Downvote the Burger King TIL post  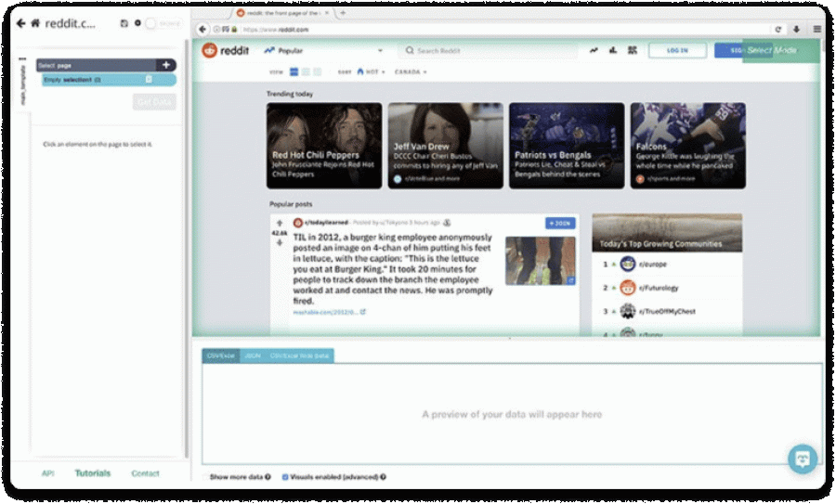click(x=280, y=243)
